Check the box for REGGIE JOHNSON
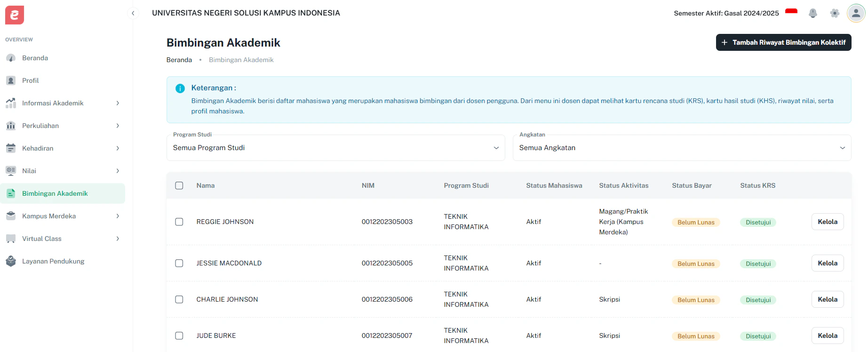 pos(179,222)
